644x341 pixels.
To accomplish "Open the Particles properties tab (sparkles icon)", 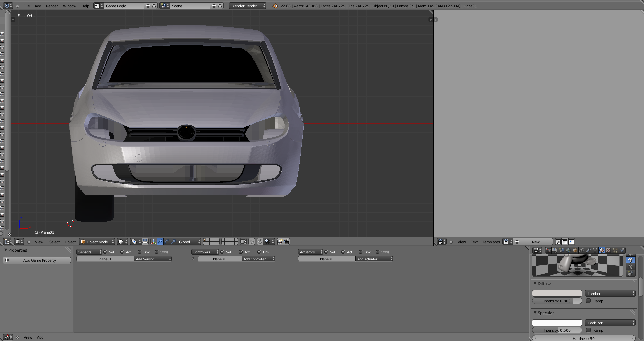I will 615,250.
